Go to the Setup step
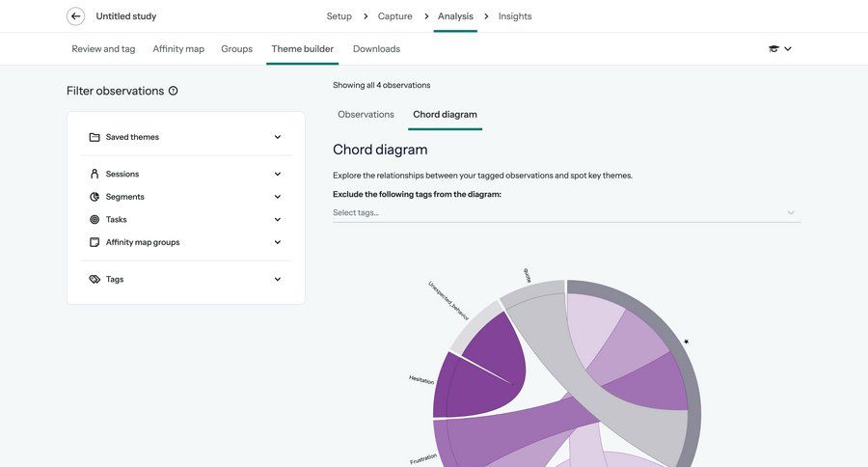Image resolution: width=868 pixels, height=467 pixels. pyautogui.click(x=339, y=16)
